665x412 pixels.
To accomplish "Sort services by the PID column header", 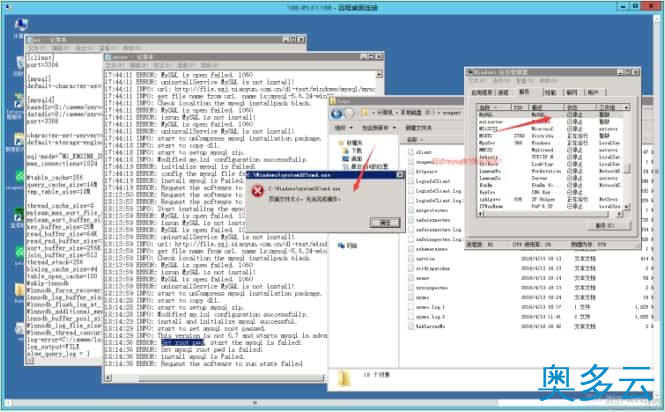I will 520,107.
